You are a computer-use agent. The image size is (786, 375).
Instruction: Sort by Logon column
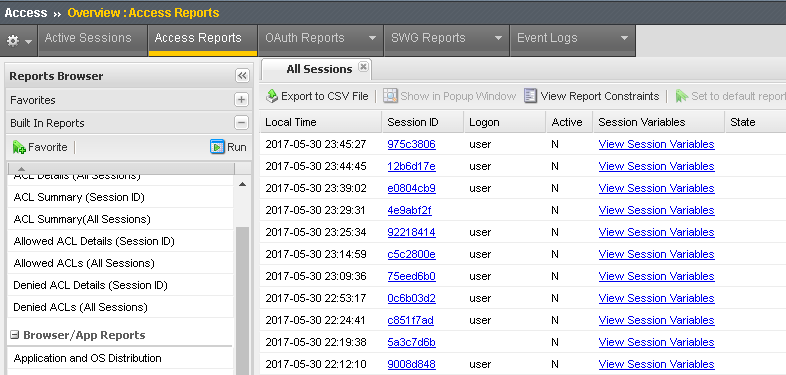point(505,122)
